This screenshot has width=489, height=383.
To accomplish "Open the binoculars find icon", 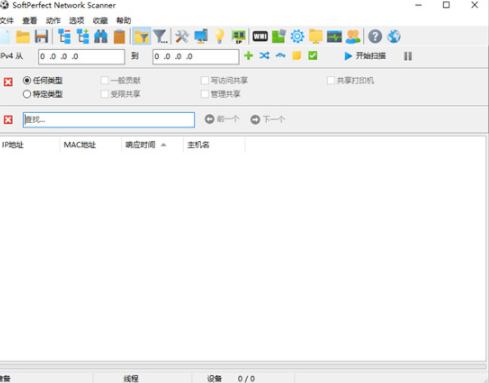I will [101, 37].
